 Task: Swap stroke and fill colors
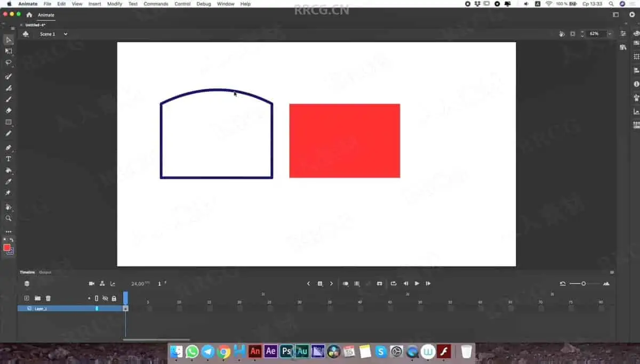point(11,240)
